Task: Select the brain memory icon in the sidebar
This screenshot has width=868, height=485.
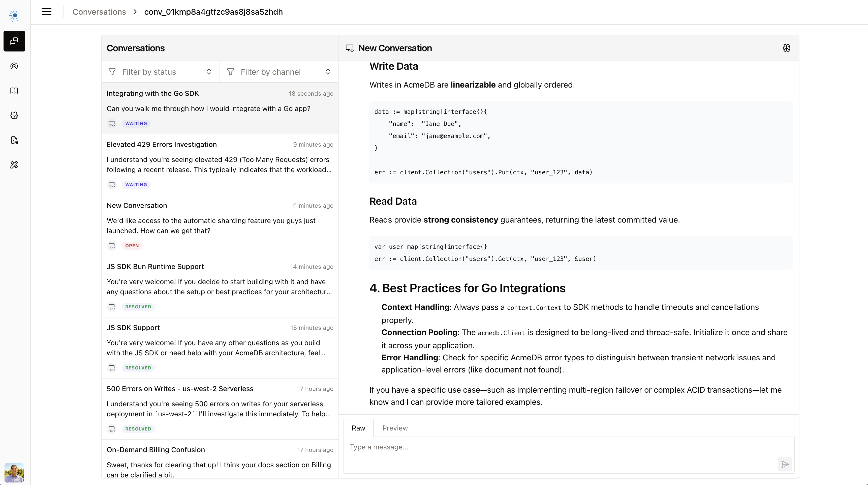Action: 14,115
